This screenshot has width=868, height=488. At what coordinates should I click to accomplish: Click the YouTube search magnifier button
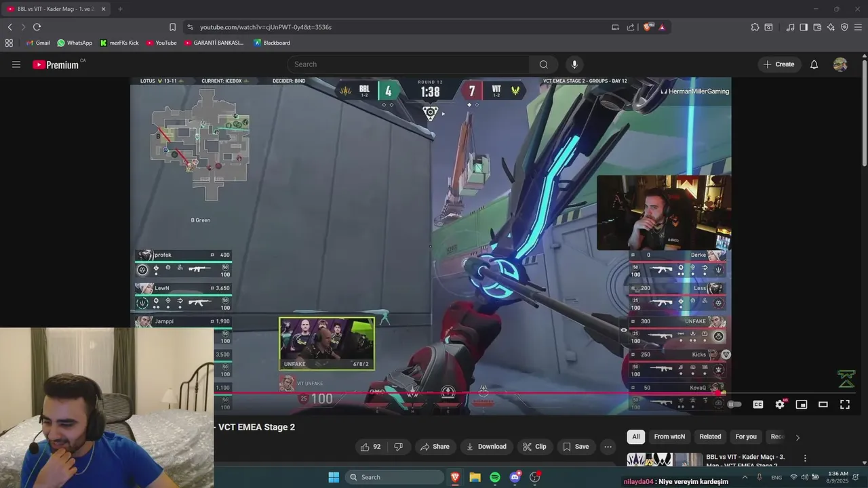[x=544, y=64]
